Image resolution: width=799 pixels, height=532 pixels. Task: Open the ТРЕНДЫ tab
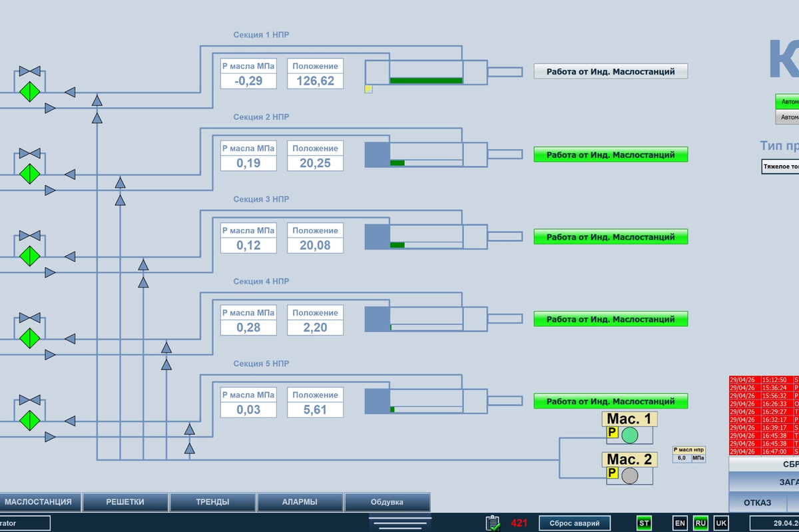[x=212, y=502]
